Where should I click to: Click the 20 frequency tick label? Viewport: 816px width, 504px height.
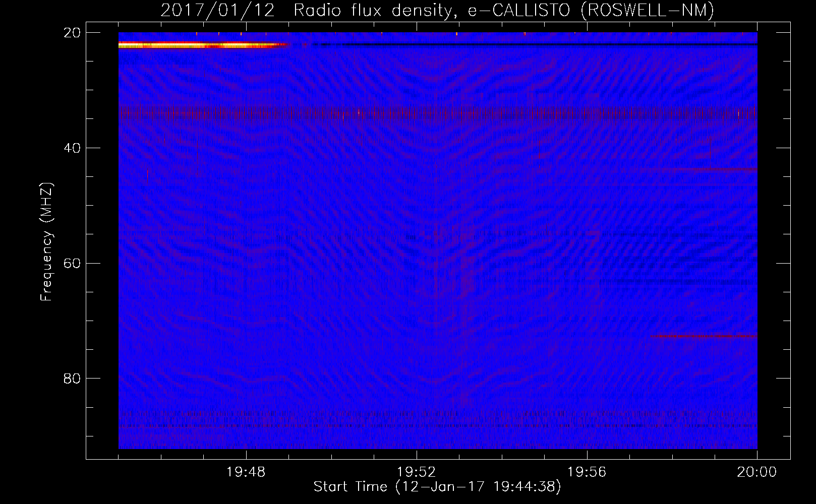click(x=72, y=33)
